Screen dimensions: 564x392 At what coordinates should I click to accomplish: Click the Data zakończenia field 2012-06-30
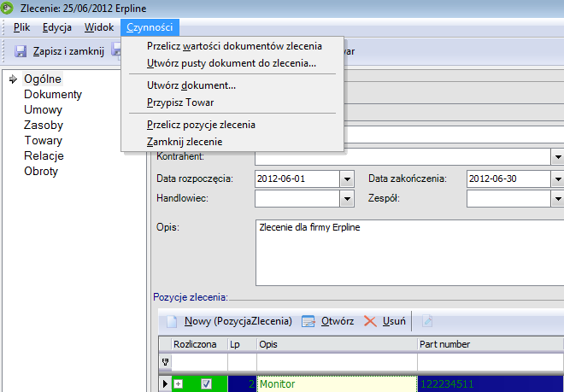tap(509, 178)
